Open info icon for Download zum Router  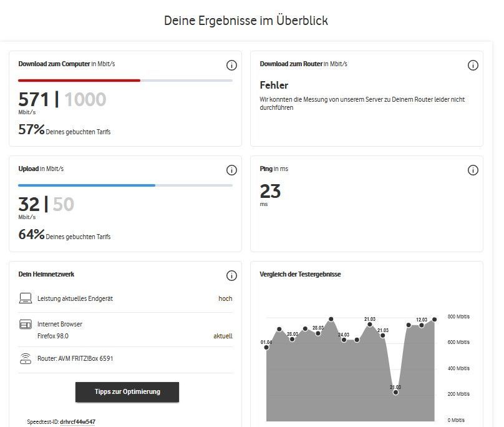click(473, 66)
